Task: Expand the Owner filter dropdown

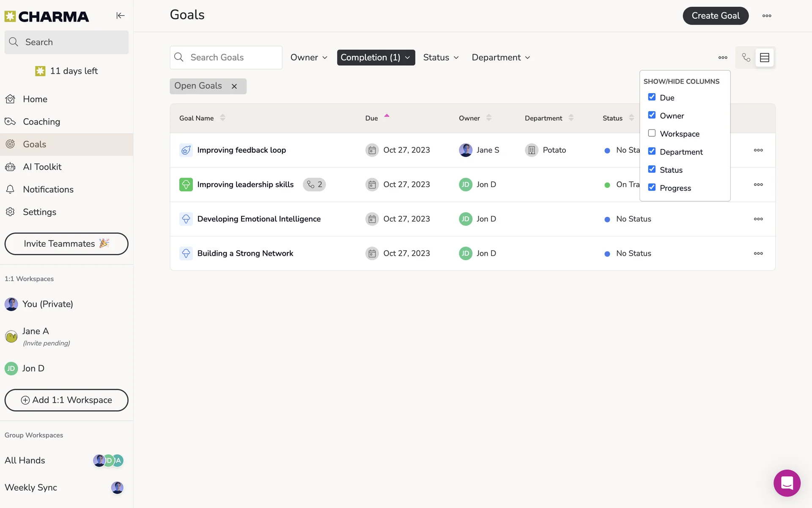Action: (309, 58)
